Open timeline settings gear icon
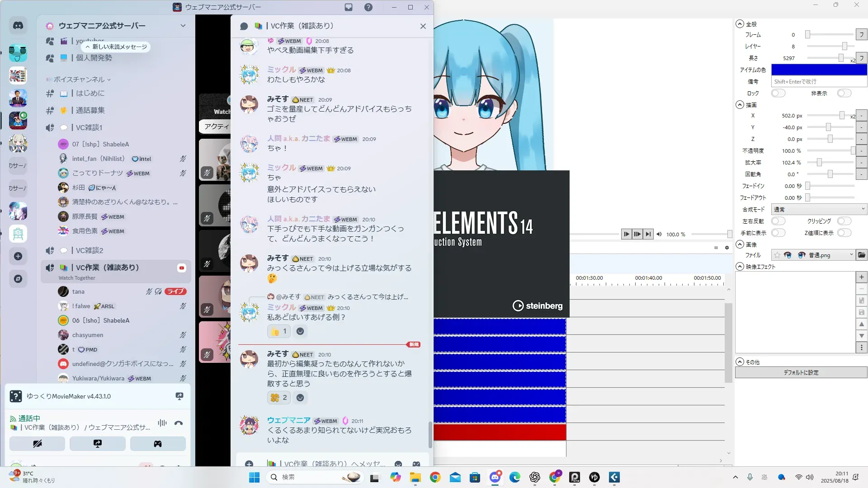Screen dimensions: 868x488 727,248
